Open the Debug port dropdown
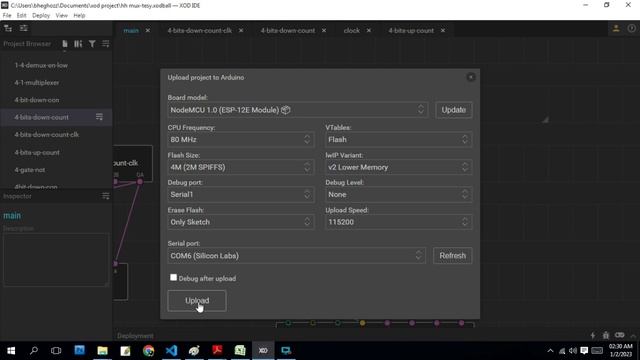Viewport: 640px width, 360px height. point(240,194)
